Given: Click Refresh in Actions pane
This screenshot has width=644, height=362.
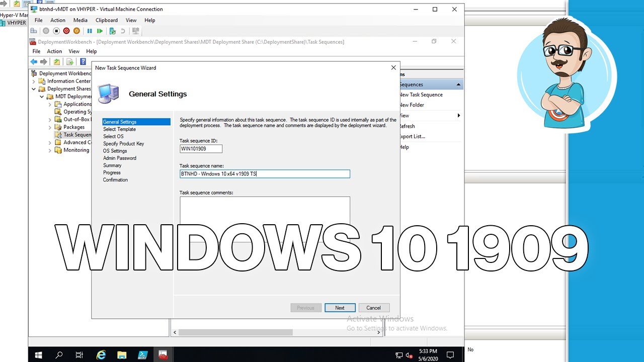Looking at the screenshot, I should [x=408, y=126].
